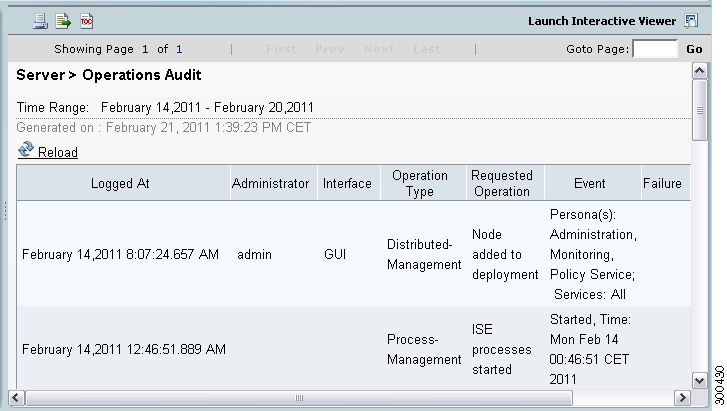Select the Logged At column header
This screenshot has width=727, height=411.
click(120, 183)
